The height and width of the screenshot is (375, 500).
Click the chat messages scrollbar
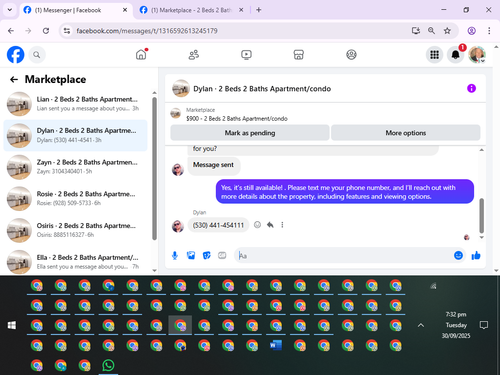(x=481, y=215)
